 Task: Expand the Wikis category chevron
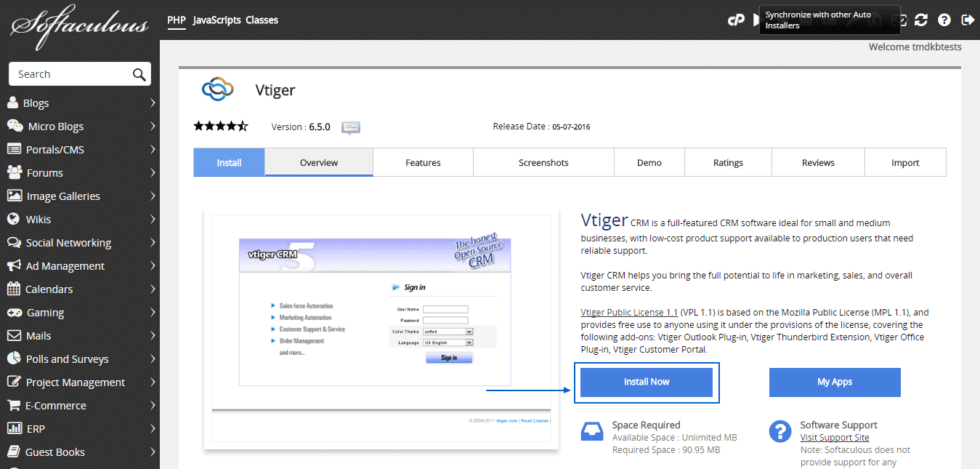(x=153, y=219)
